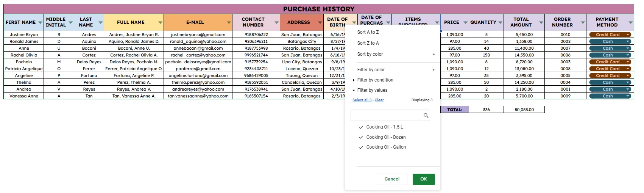This screenshot has width=644, height=193.
Task: Open filter icon on ITEMS PURCHASED header
Action: click(437, 23)
